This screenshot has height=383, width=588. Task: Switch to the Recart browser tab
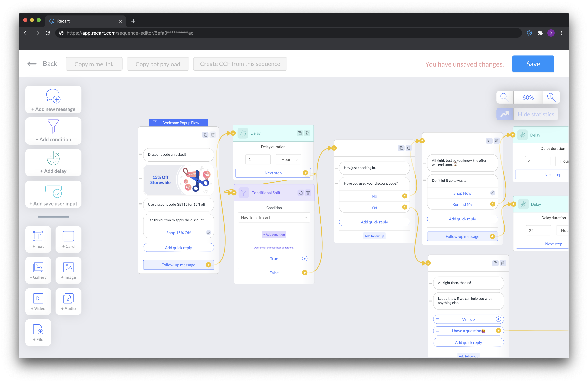coord(85,21)
